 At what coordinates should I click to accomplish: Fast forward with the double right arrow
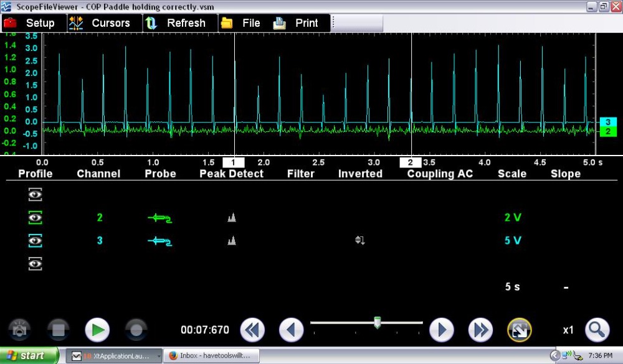pyautogui.click(x=480, y=330)
